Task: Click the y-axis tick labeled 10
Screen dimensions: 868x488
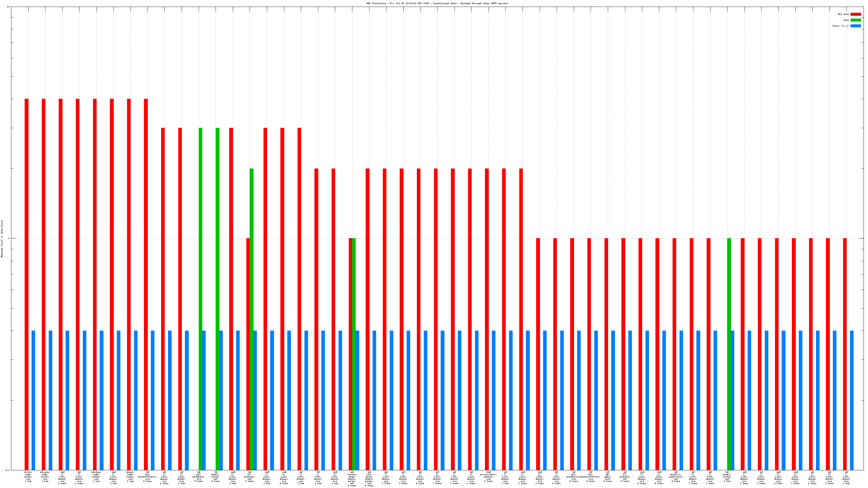Action: pyautogui.click(x=8, y=7)
